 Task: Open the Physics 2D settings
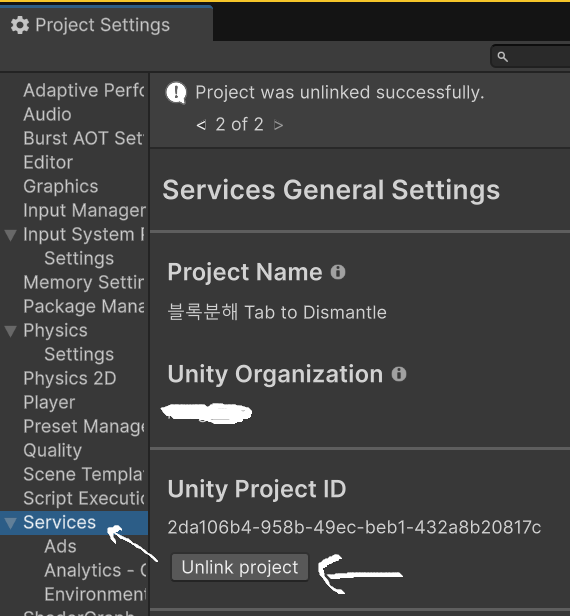(70, 378)
